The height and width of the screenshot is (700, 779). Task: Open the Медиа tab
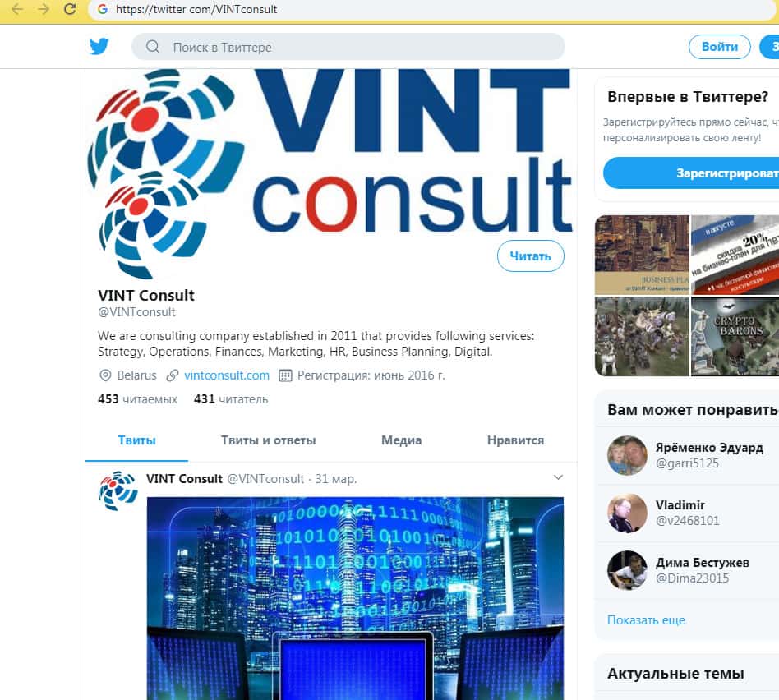(x=402, y=440)
